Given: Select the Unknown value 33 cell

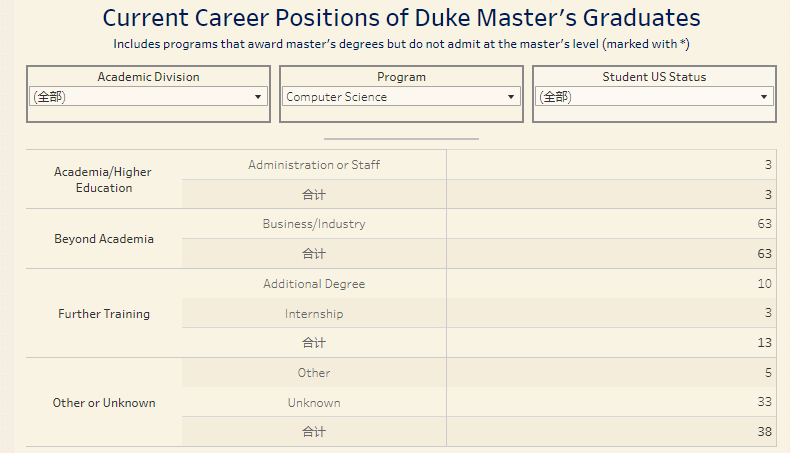Looking at the screenshot, I should click(611, 402).
